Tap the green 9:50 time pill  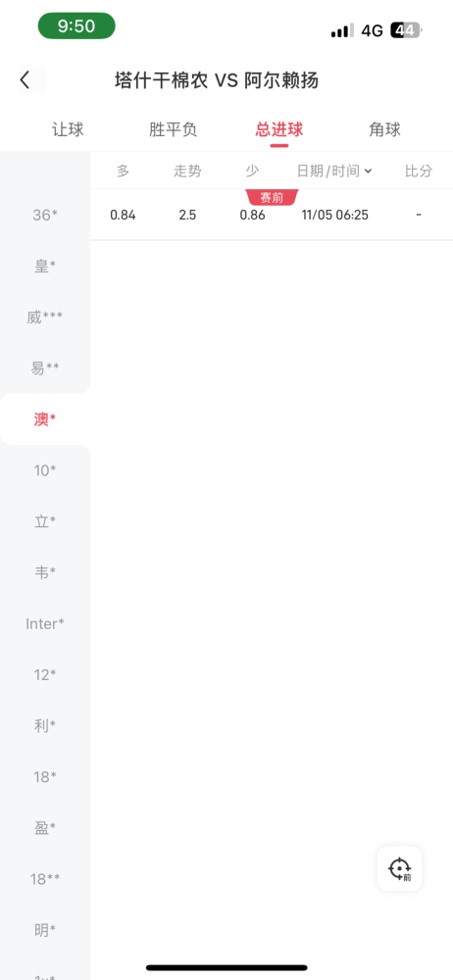click(76, 25)
